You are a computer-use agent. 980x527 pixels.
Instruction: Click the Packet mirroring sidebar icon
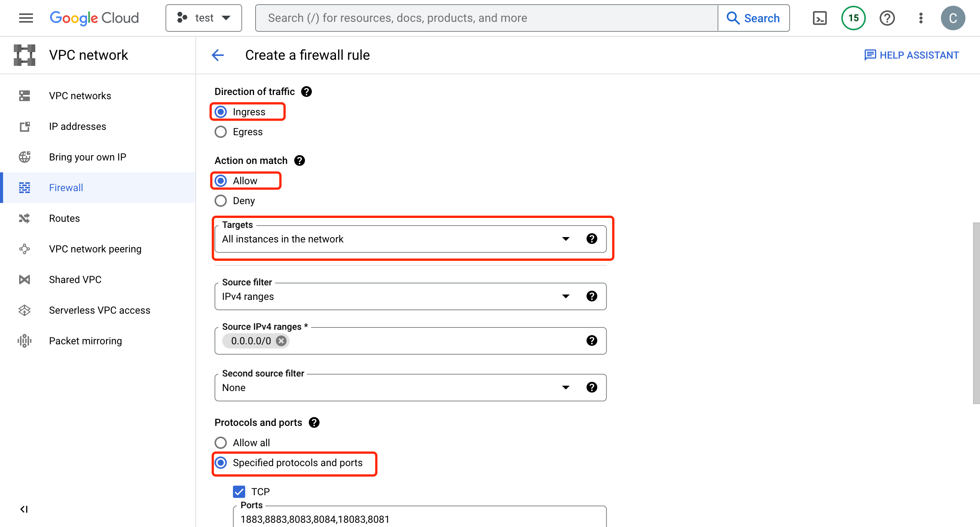tap(25, 341)
